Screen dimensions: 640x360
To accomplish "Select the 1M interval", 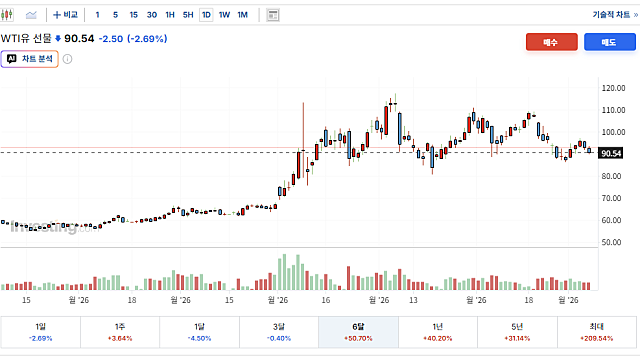I will coord(242,15).
